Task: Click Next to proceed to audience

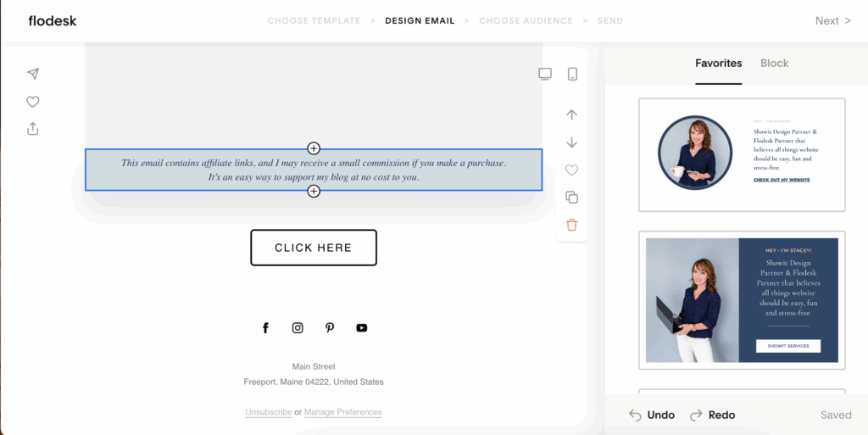Action: click(832, 20)
